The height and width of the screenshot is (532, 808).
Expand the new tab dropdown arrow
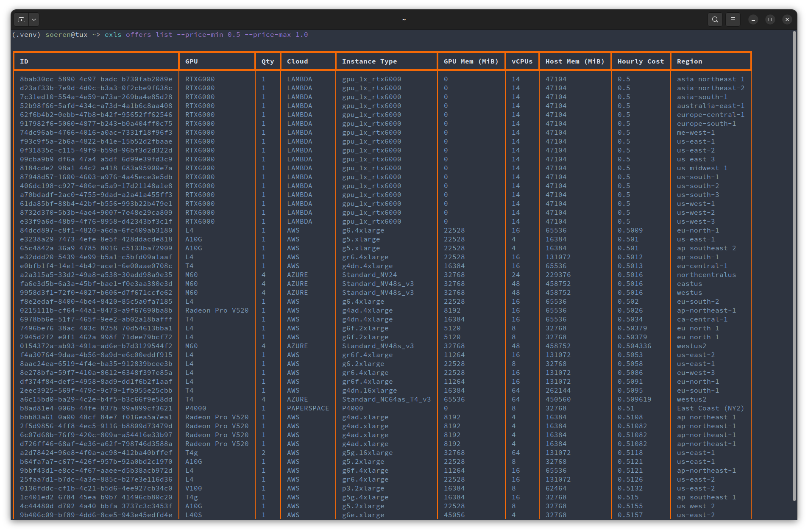[34, 19]
